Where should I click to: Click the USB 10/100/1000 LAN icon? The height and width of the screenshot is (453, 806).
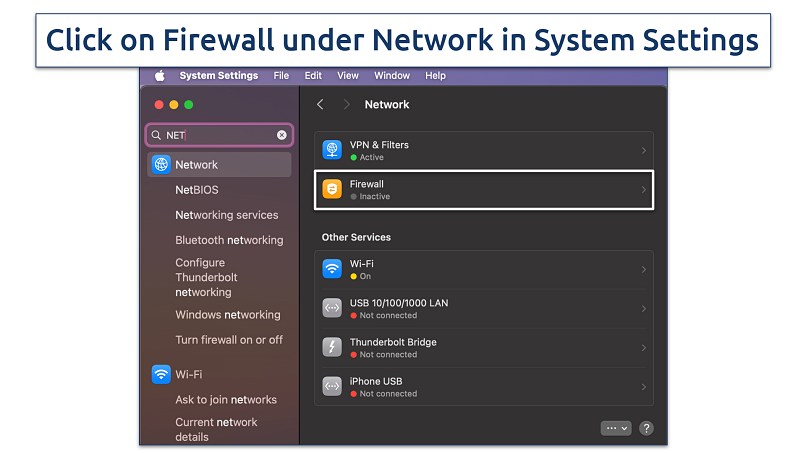(x=332, y=308)
